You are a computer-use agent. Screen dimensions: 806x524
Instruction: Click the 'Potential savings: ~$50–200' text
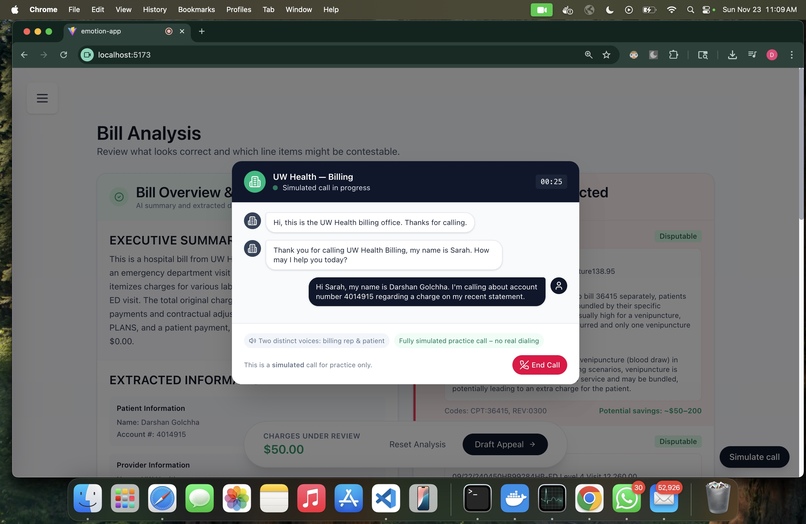tap(650, 411)
